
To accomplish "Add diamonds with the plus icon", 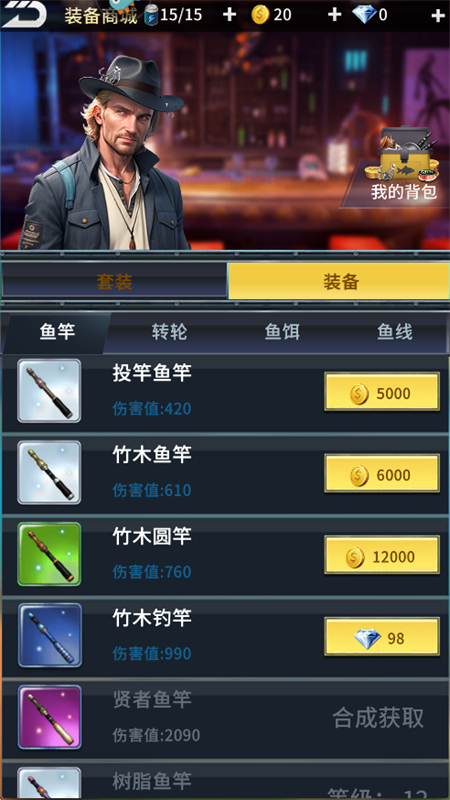I will [x=438, y=15].
